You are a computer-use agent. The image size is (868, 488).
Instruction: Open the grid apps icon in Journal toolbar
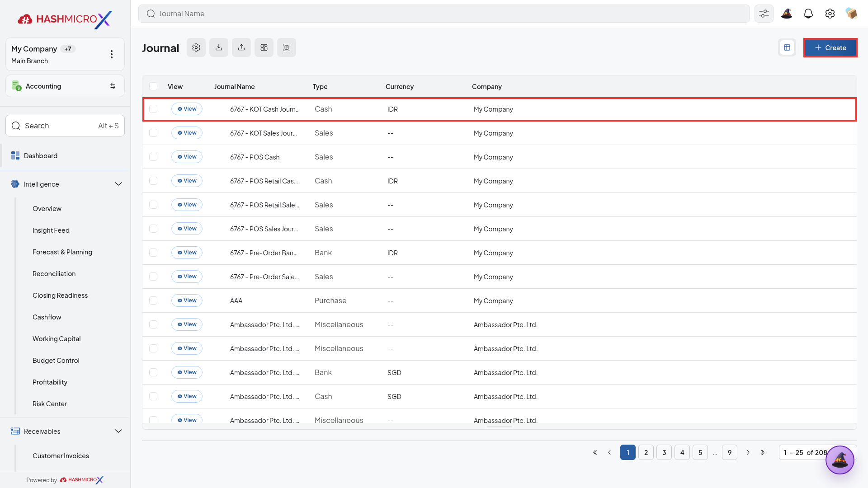coord(264,47)
